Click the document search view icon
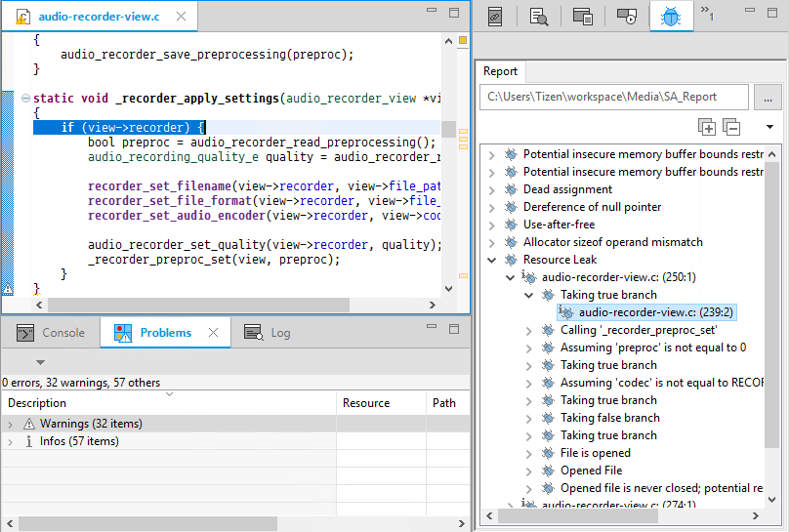Image resolution: width=789 pixels, height=532 pixels. click(539, 17)
